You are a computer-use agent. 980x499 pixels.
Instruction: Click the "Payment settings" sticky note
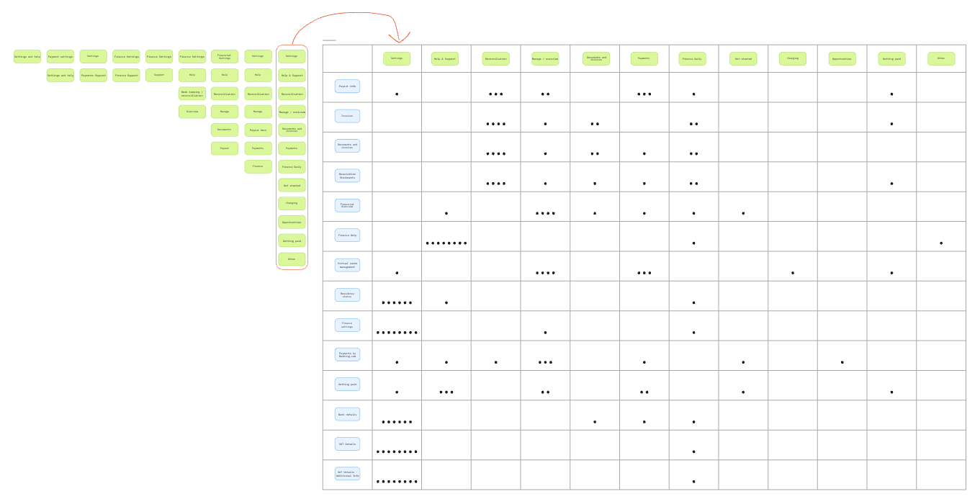coord(59,56)
